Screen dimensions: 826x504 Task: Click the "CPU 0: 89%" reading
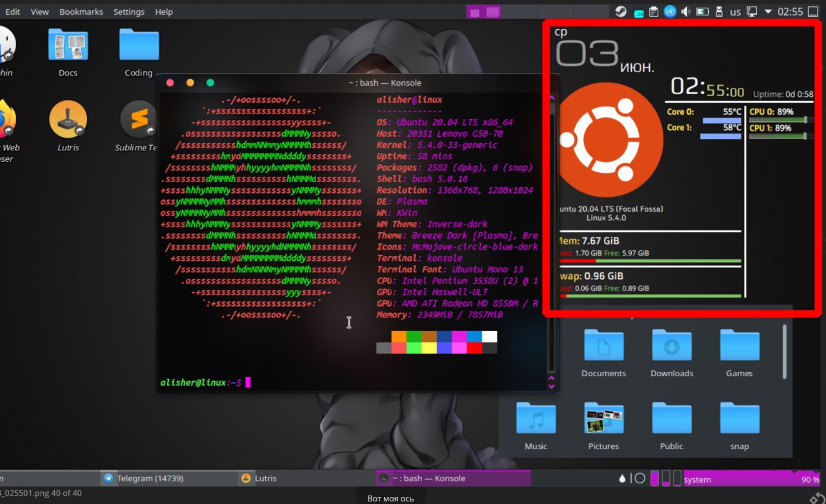point(771,112)
